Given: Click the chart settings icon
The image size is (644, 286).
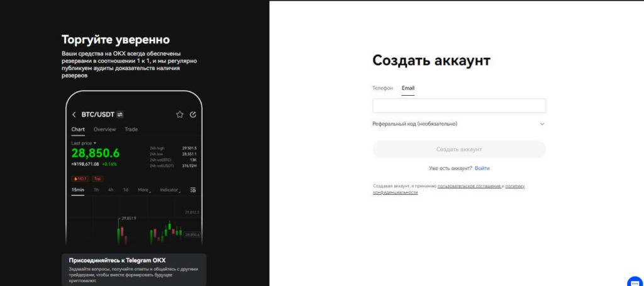Looking at the screenshot, I should [193, 190].
